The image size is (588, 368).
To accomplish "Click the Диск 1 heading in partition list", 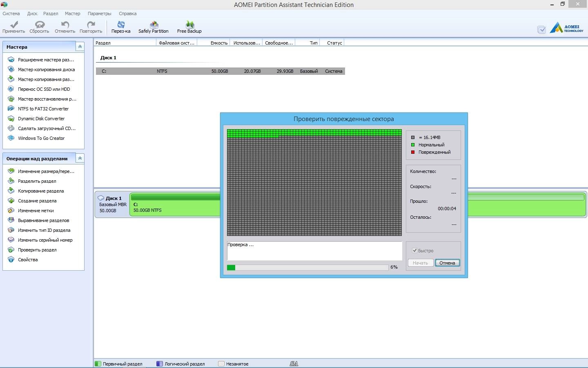I will (x=108, y=58).
